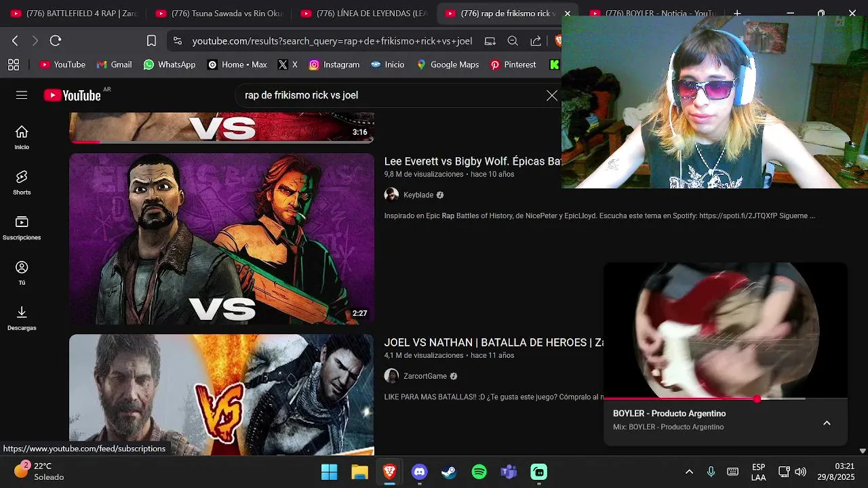Open the Pinterest bookmark
The image size is (868, 488).
point(513,64)
